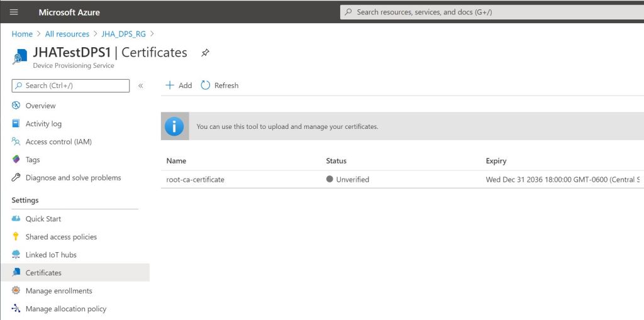Go to Home breadcrumb link
Screen dimensions: 644x320
(22, 34)
